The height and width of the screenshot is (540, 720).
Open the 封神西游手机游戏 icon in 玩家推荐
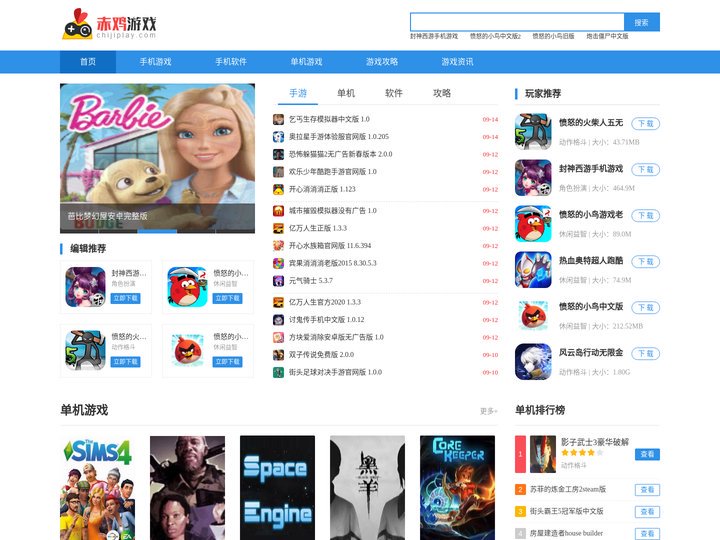tap(533, 178)
